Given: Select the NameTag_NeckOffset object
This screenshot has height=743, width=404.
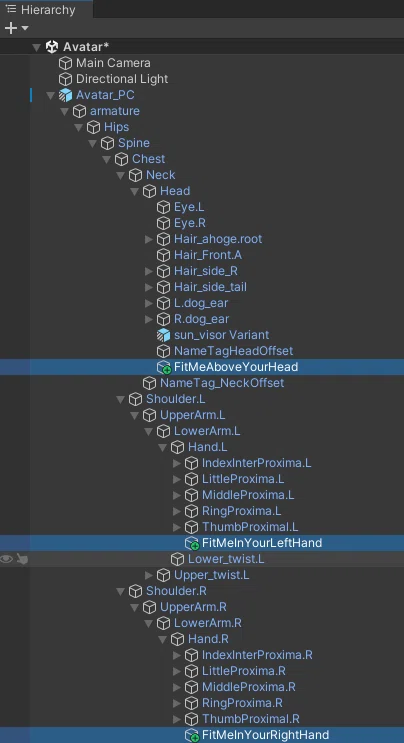Looking at the screenshot, I should pos(222,383).
